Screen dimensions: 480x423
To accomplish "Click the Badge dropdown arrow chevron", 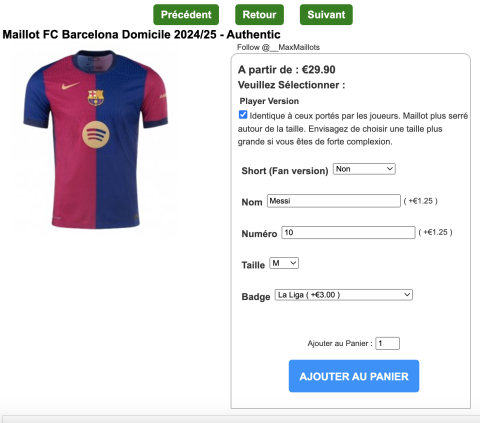I will pos(407,295).
